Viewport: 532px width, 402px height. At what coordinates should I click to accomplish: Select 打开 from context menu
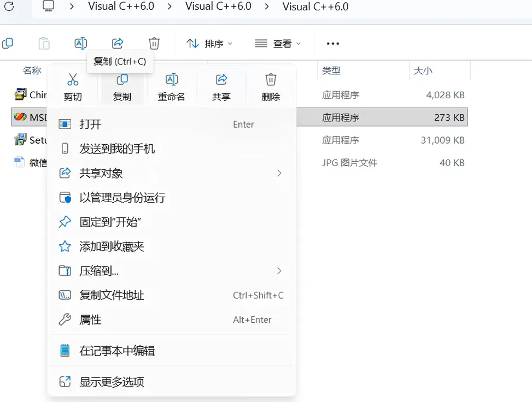coord(172,125)
